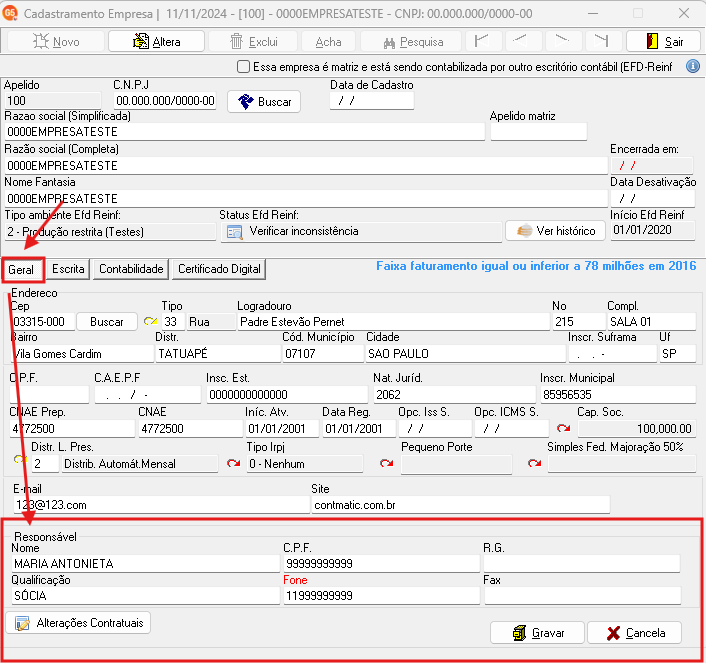This screenshot has height=663, width=706.
Task: Click the Cep field 03315-000
Action: [43, 322]
